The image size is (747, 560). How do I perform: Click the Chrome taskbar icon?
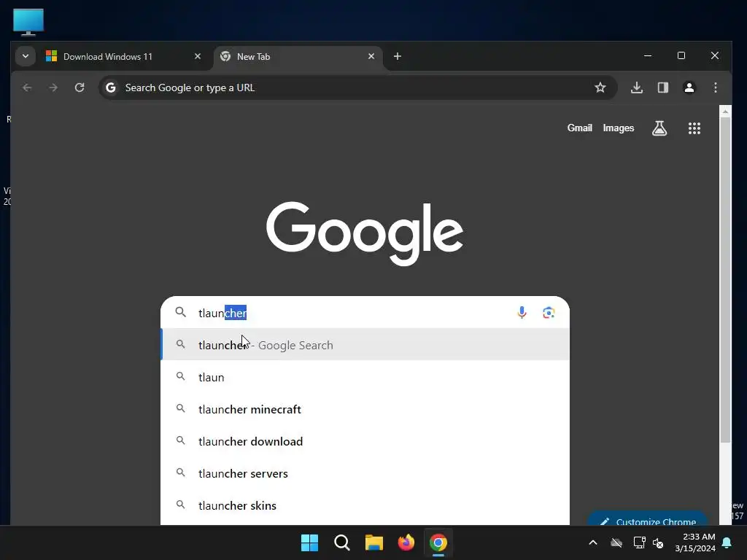pos(438,542)
